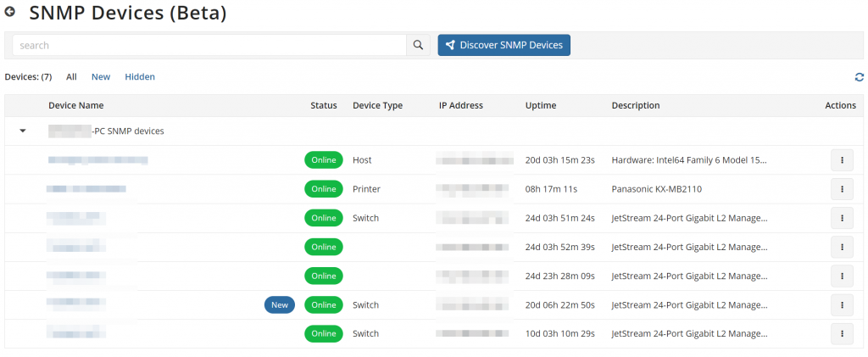
Task: Click the Device Name column header
Action: tap(75, 105)
